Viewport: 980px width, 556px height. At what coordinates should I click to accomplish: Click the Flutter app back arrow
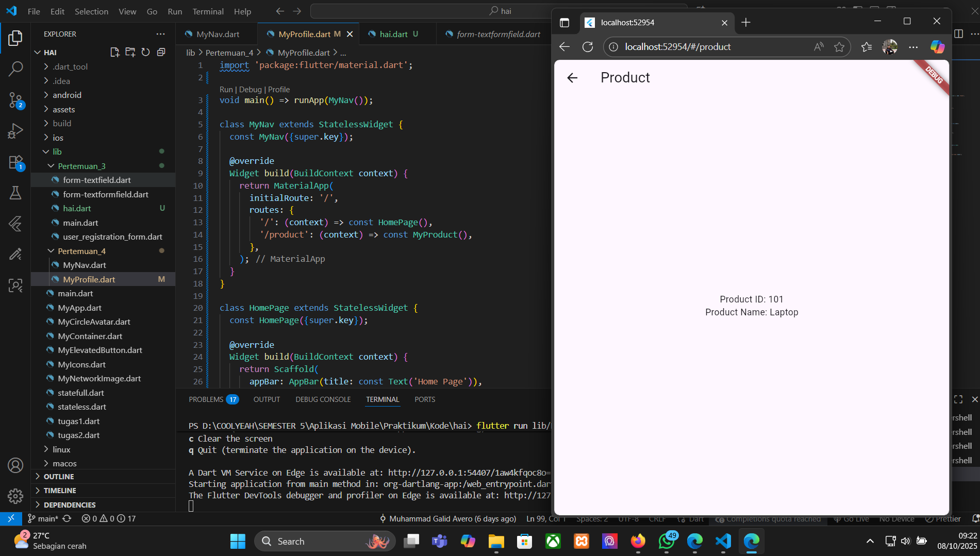(572, 78)
